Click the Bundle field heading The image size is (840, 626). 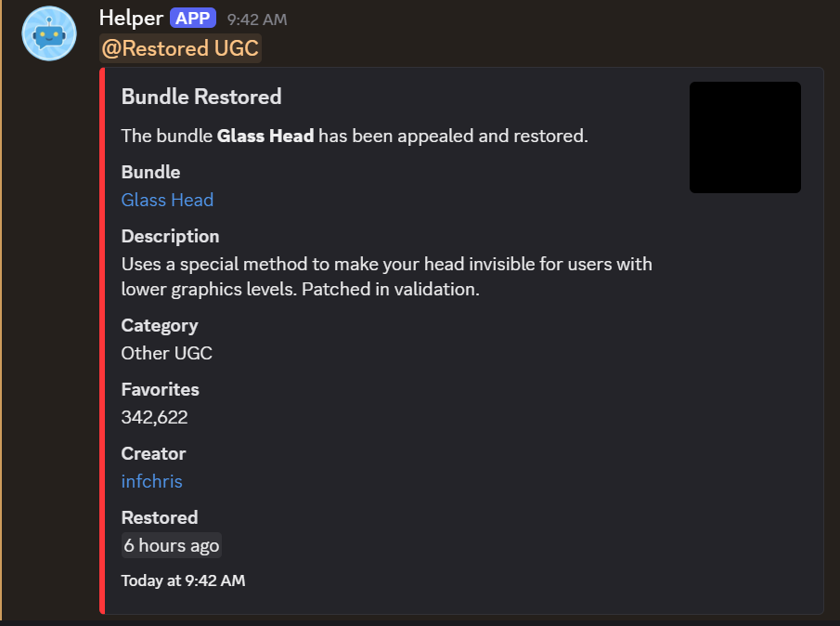pos(150,172)
